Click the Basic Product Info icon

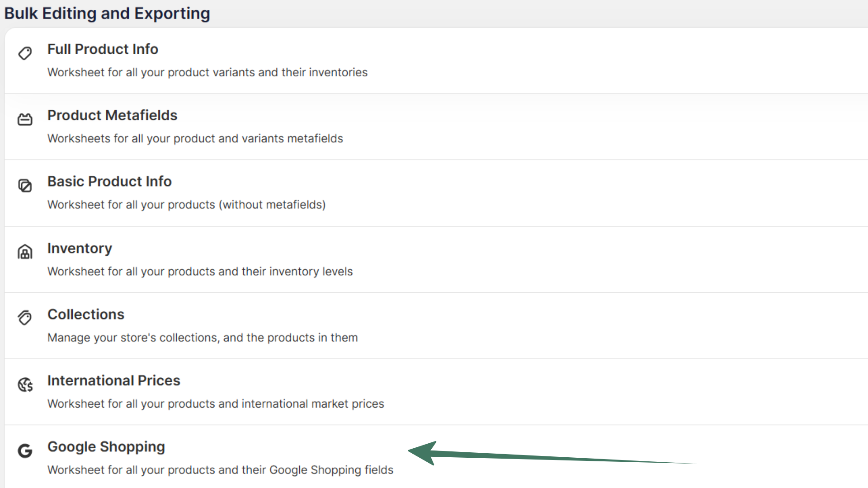coord(25,185)
